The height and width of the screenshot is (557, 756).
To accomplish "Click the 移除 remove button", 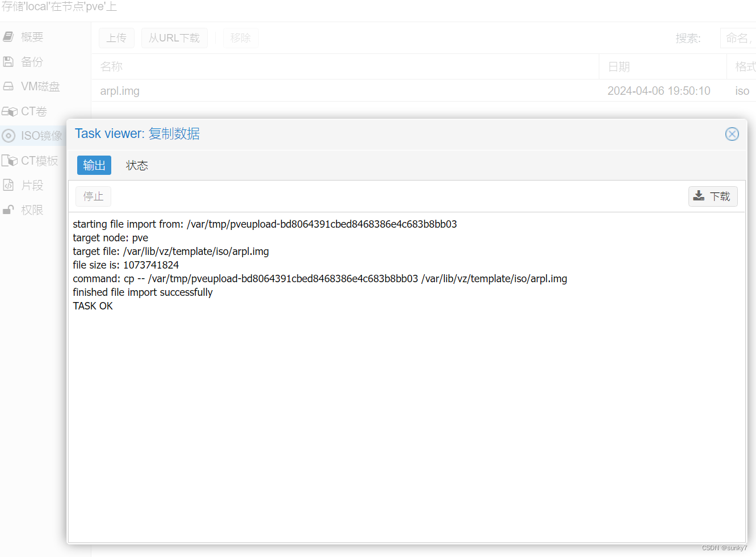I will [241, 38].
